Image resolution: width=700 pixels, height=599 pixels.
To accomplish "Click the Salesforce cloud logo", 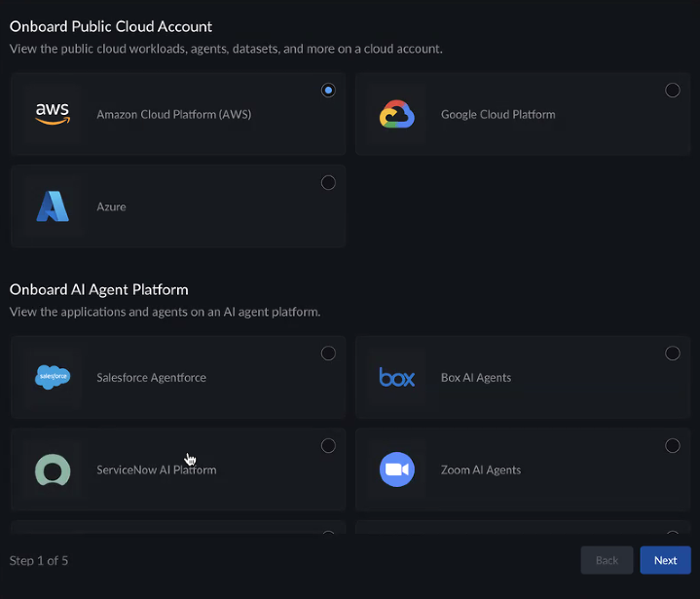I will (53, 377).
